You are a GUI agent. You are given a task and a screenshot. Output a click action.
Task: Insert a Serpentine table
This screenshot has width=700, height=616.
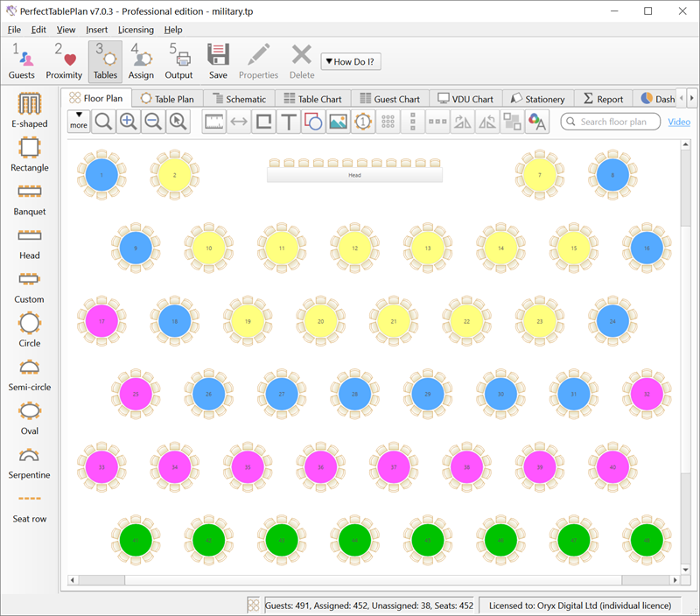[x=30, y=462]
